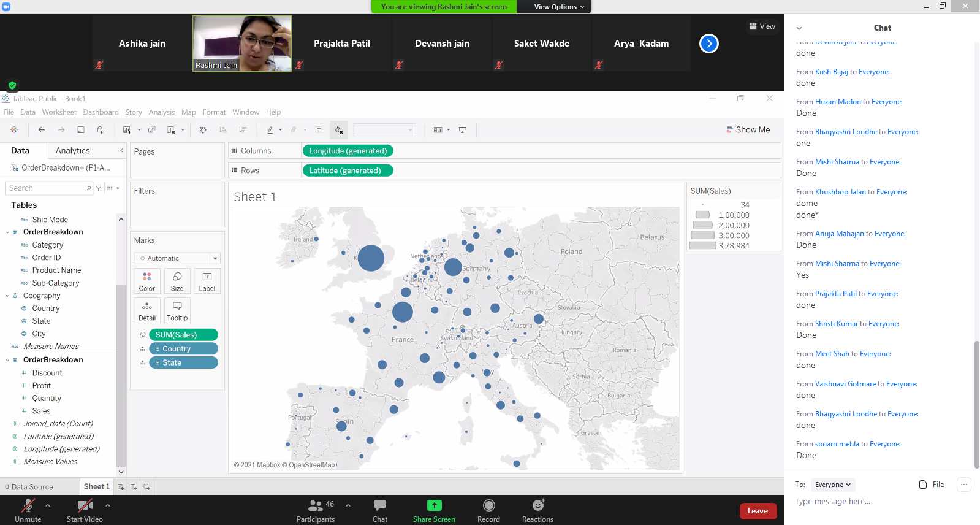
Task: Unmute the microphone in Zoom
Action: [28, 510]
